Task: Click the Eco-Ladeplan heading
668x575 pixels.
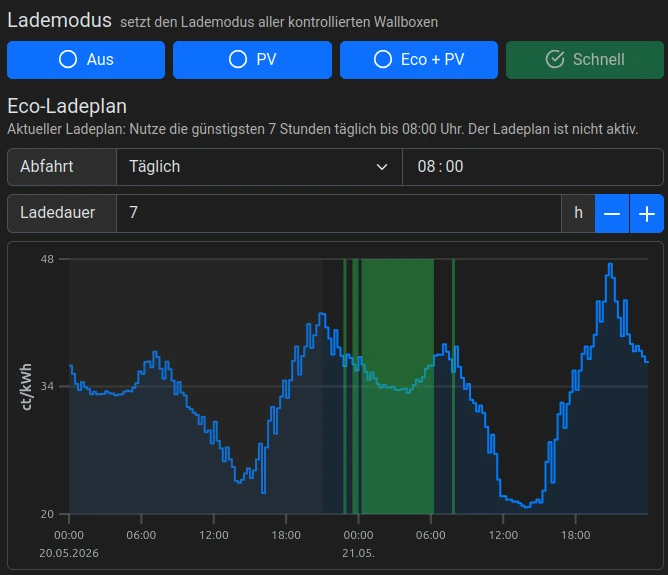Action: (67, 106)
